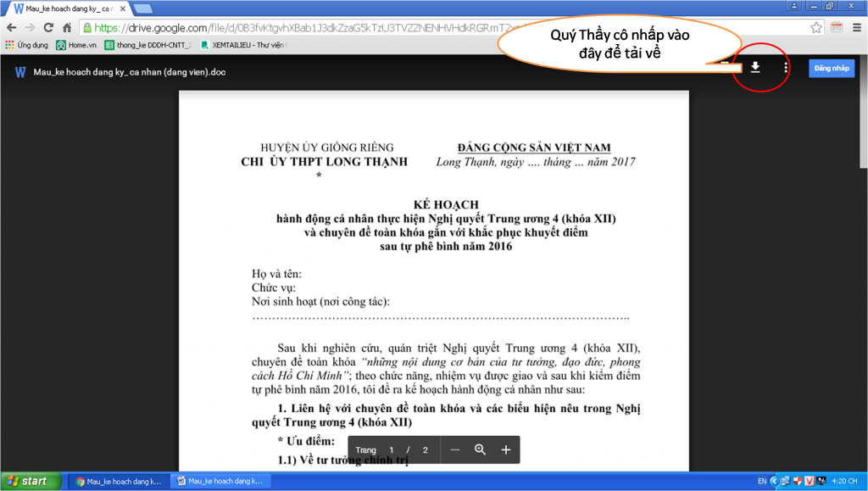The width and height of the screenshot is (868, 491).
Task: Zoom out using the minus icon
Action: 455,449
